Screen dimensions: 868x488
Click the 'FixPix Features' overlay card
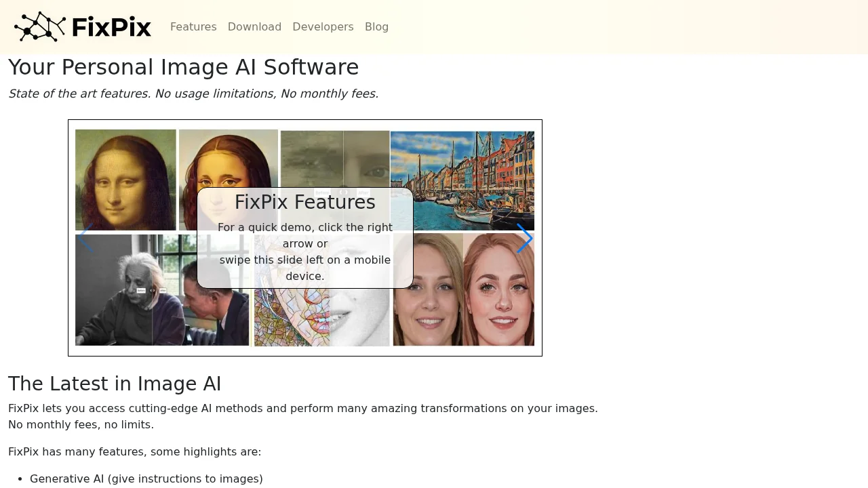pyautogui.click(x=305, y=239)
